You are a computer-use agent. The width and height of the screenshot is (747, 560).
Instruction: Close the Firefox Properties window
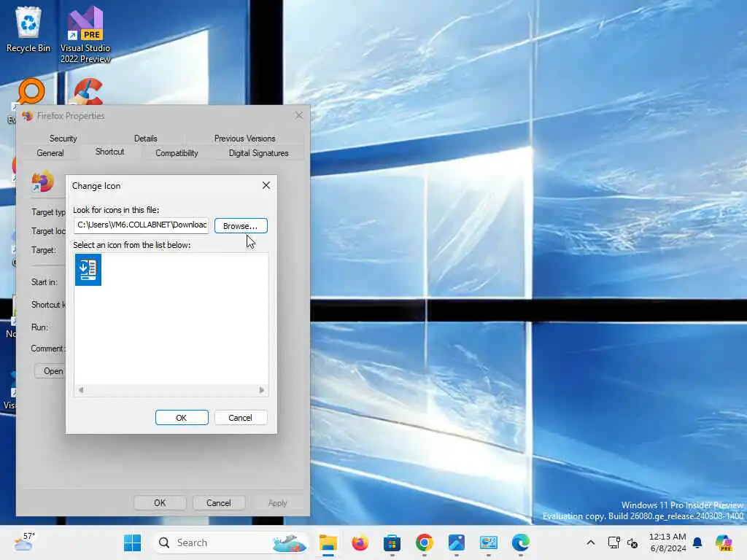tap(298, 115)
